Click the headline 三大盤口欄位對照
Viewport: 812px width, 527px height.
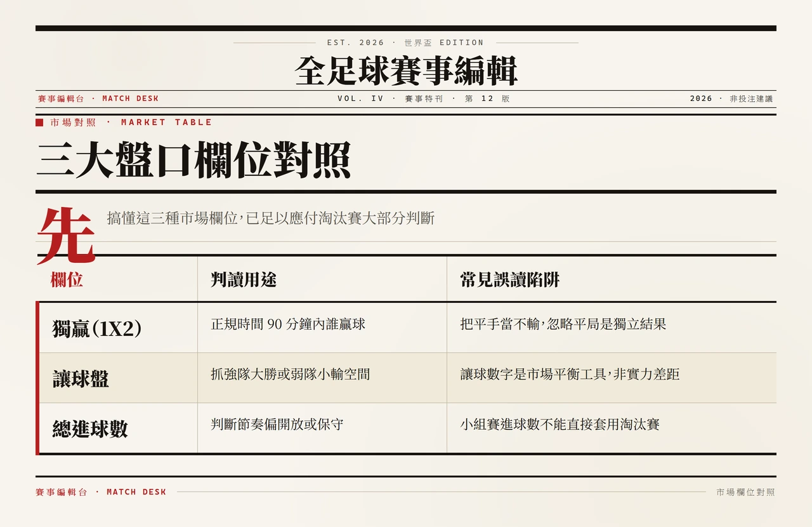point(194,159)
